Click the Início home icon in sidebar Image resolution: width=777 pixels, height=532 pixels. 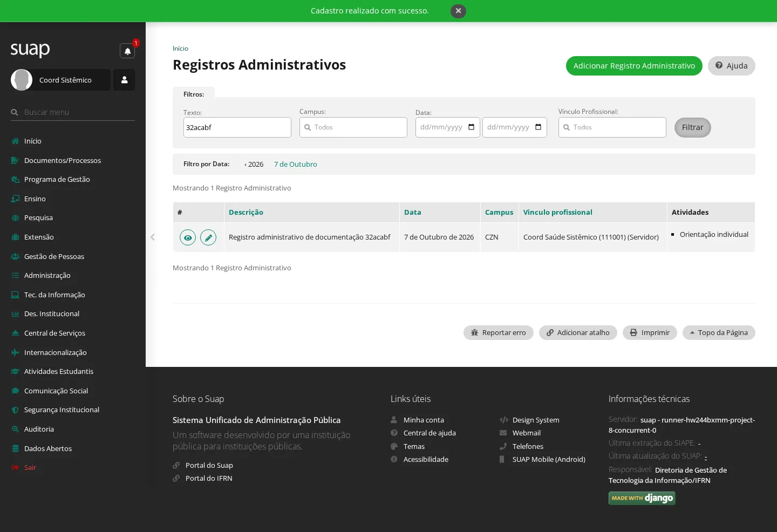pyautogui.click(x=15, y=141)
